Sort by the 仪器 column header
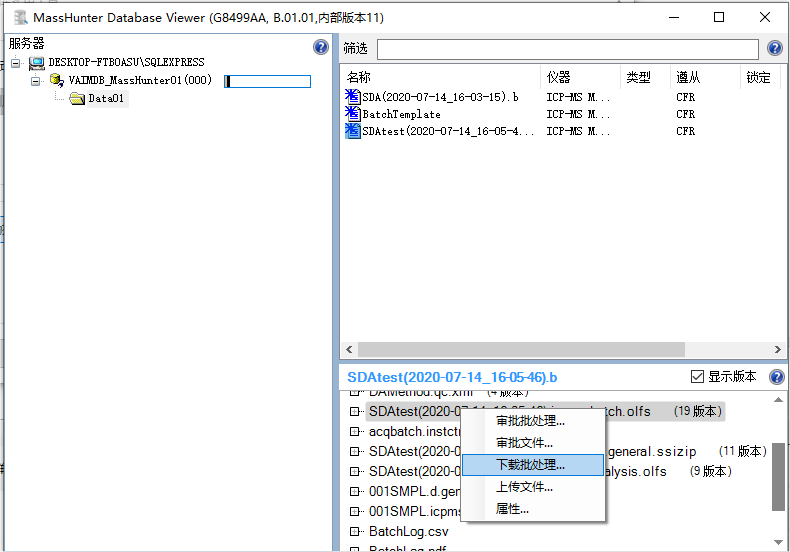This screenshot has width=790, height=552. [x=580, y=77]
